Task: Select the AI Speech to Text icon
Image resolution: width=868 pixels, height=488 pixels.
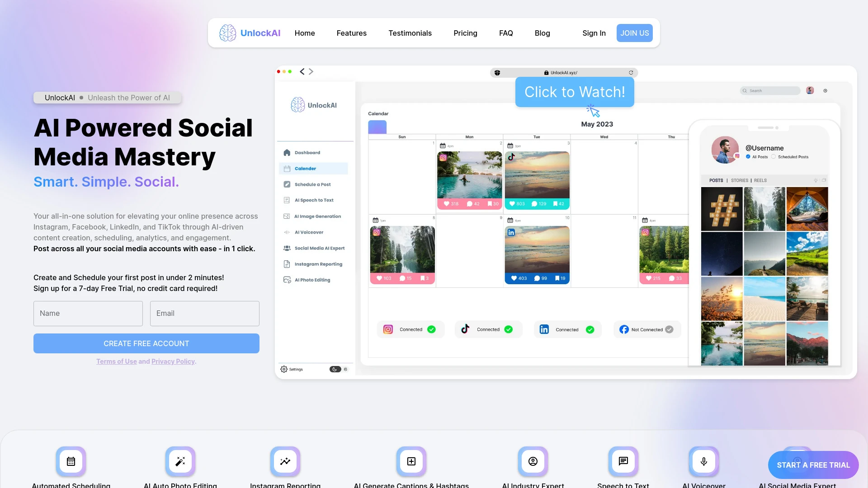Action: click(287, 200)
